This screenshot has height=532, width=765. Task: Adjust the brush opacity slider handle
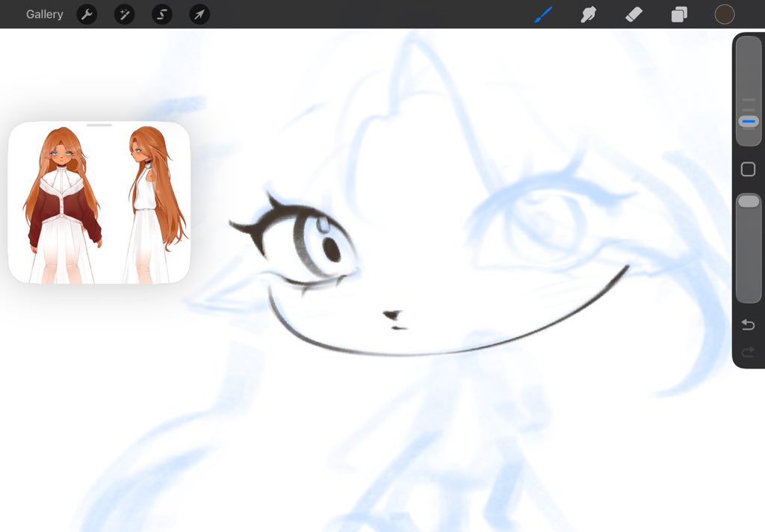(x=749, y=201)
